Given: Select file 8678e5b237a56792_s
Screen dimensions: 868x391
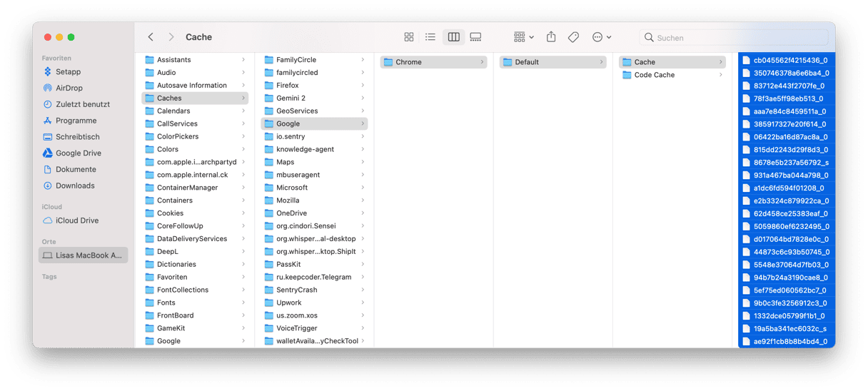Looking at the screenshot, I should 787,163.
